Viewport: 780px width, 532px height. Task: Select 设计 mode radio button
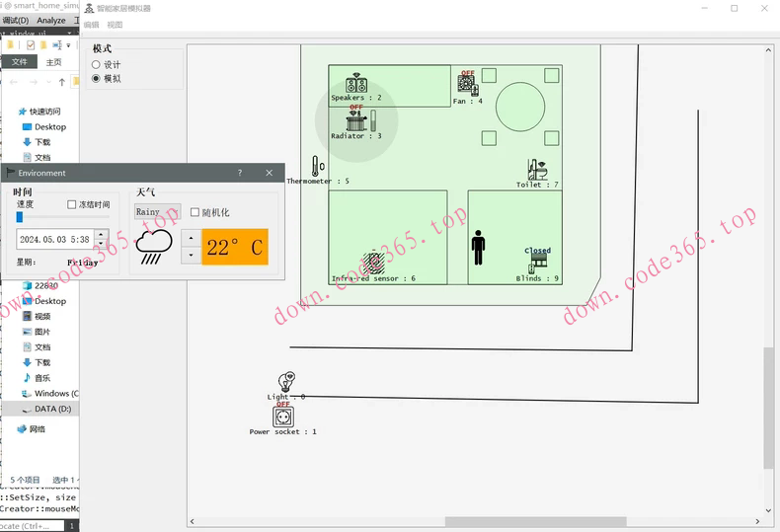[96, 64]
